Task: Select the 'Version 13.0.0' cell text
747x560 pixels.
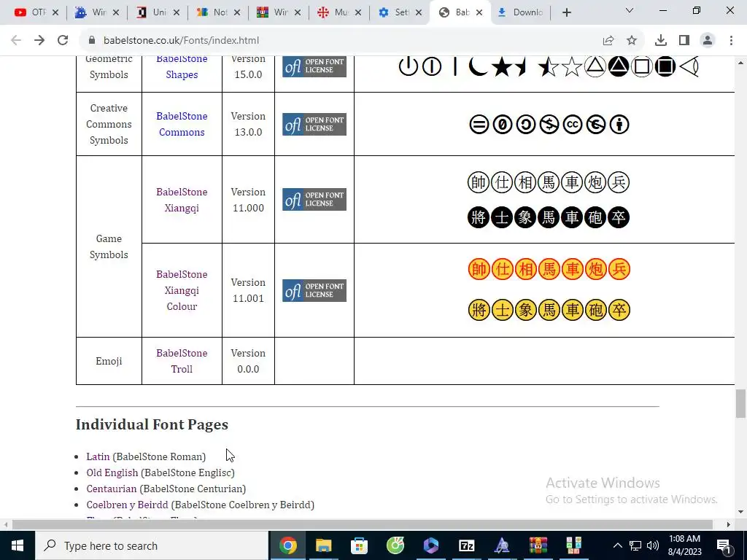Action: coord(248,124)
